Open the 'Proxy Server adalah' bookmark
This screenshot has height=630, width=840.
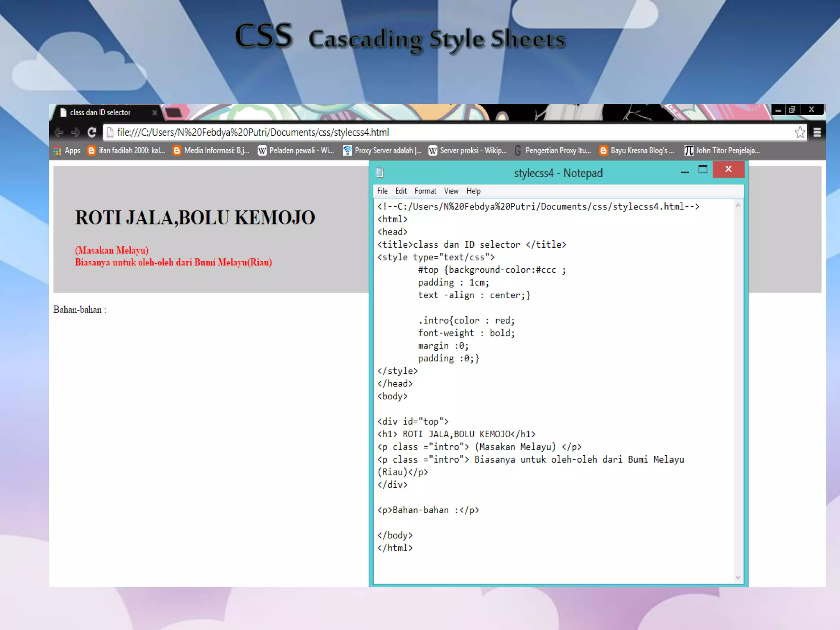click(x=382, y=151)
